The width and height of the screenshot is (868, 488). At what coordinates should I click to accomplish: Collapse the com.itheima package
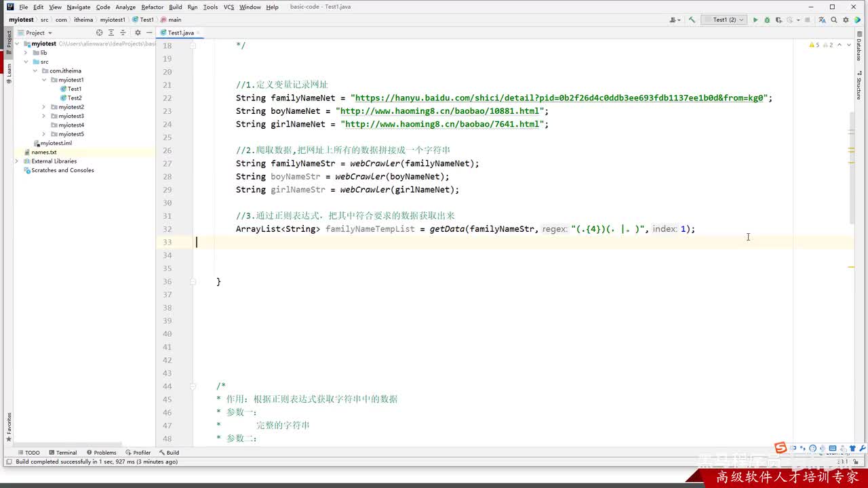[35, 70]
